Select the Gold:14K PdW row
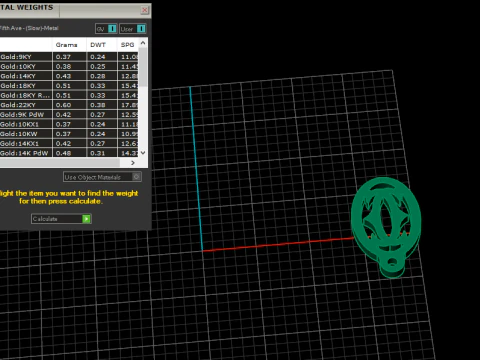The width and height of the screenshot is (480, 360). pos(69,153)
